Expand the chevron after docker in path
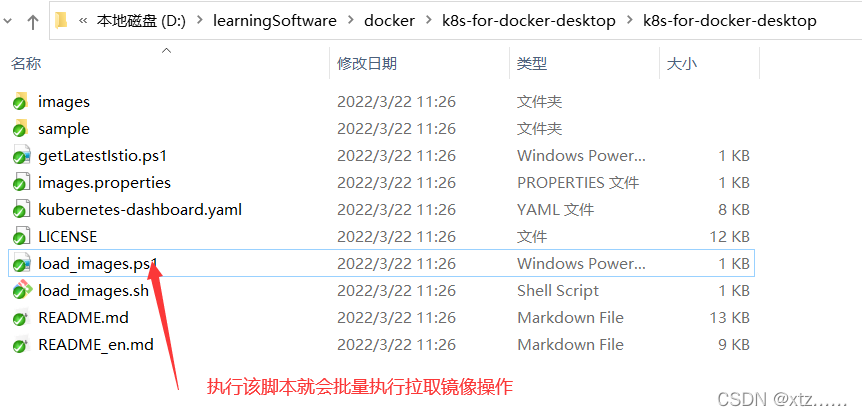Viewport: 862px width, 416px height. [428, 21]
